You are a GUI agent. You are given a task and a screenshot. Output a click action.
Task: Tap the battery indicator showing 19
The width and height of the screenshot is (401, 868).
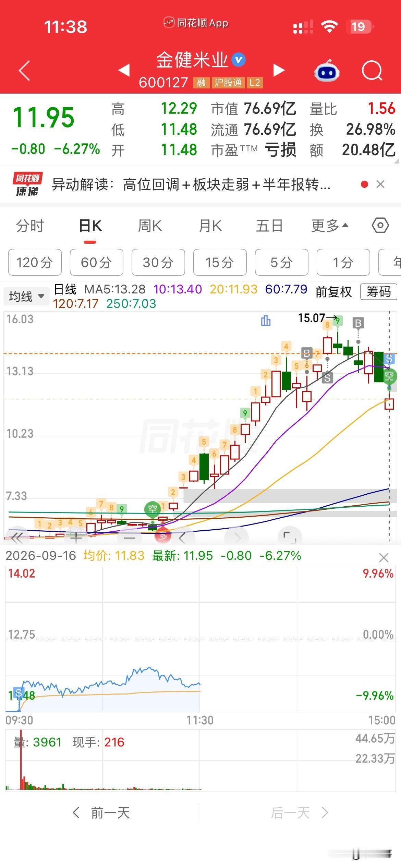360,27
